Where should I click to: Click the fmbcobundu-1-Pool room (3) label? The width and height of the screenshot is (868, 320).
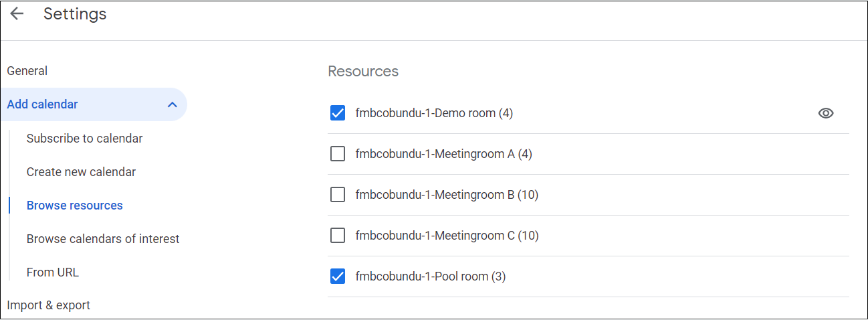point(431,276)
